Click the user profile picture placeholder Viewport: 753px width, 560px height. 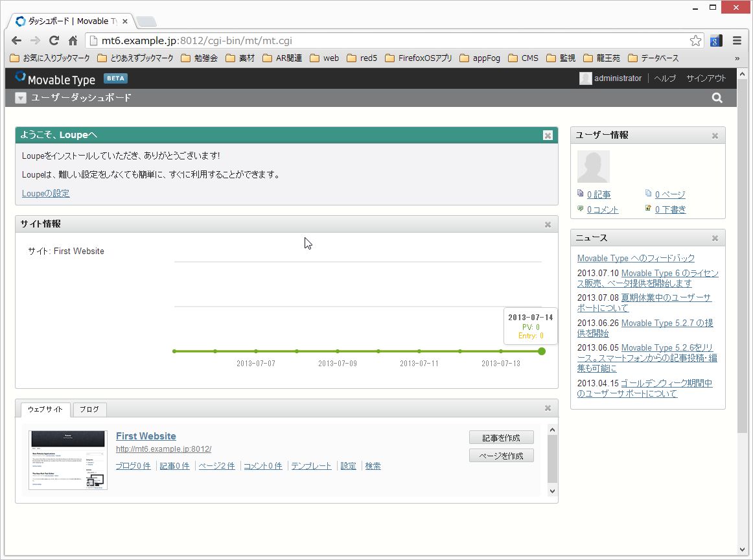593,166
